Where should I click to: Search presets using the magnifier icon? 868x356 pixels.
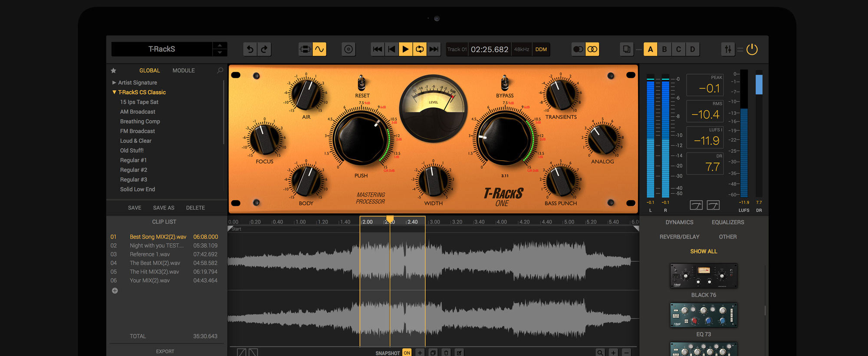point(220,70)
